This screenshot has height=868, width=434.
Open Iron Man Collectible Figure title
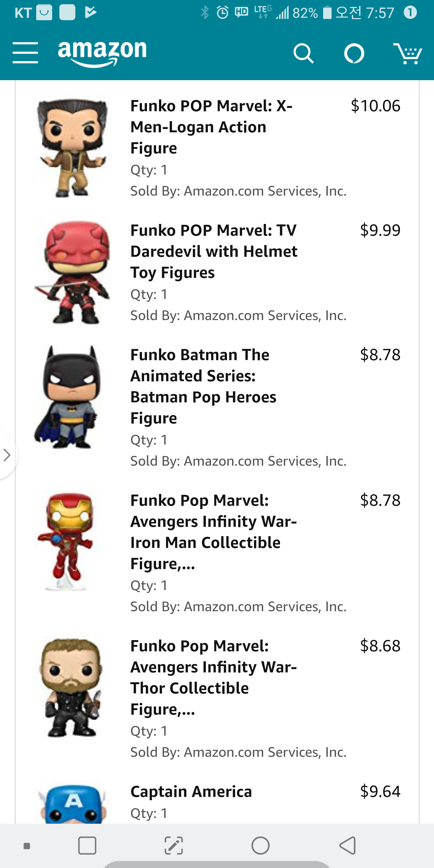coord(213,532)
